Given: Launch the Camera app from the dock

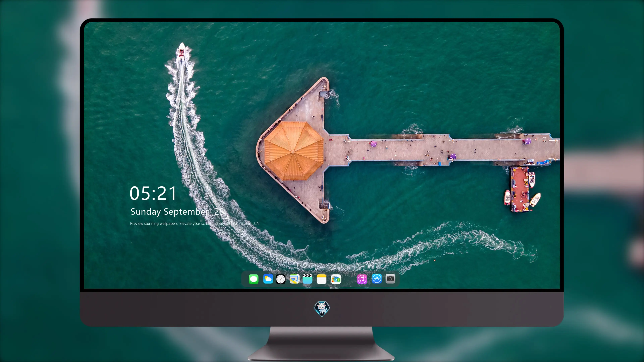Looking at the screenshot, I should click(x=390, y=279).
